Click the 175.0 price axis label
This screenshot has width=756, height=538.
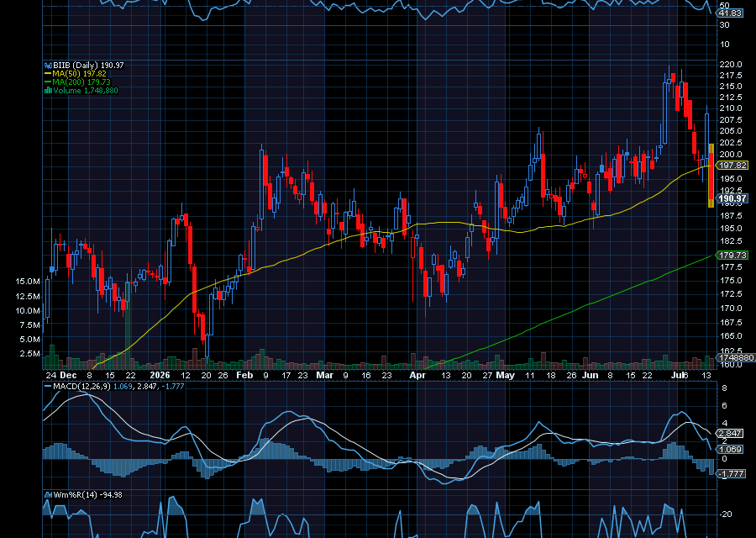[731, 280]
